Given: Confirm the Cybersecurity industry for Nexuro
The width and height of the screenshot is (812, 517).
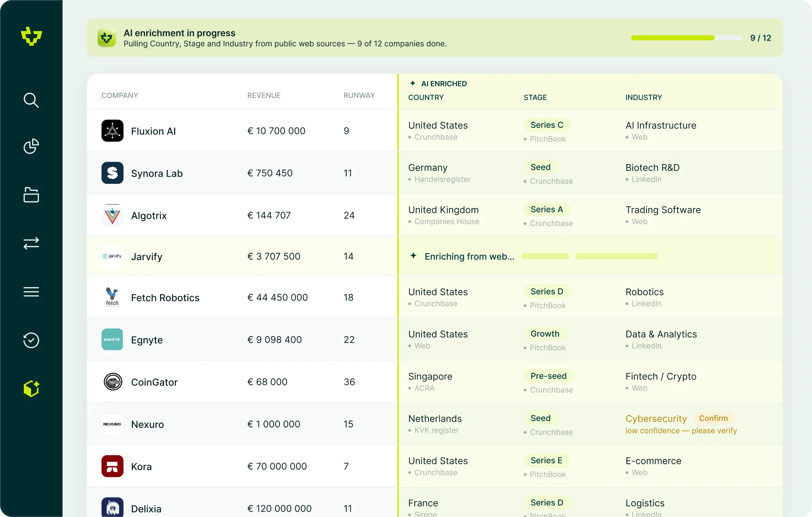Looking at the screenshot, I should (713, 418).
